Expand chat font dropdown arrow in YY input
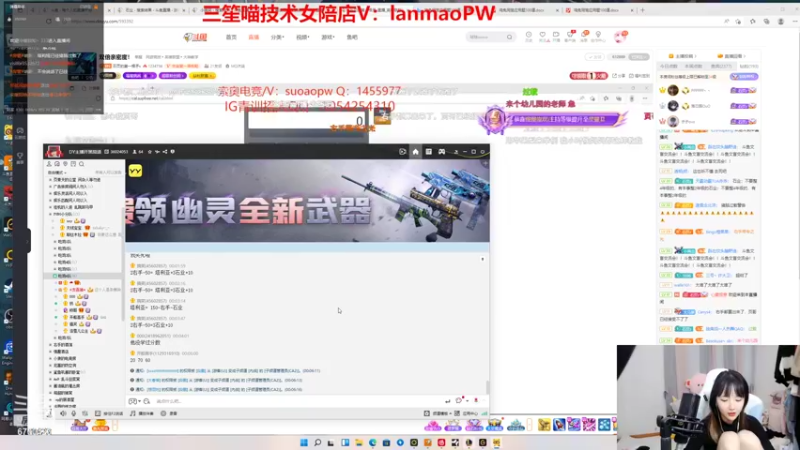 pyautogui.click(x=139, y=401)
